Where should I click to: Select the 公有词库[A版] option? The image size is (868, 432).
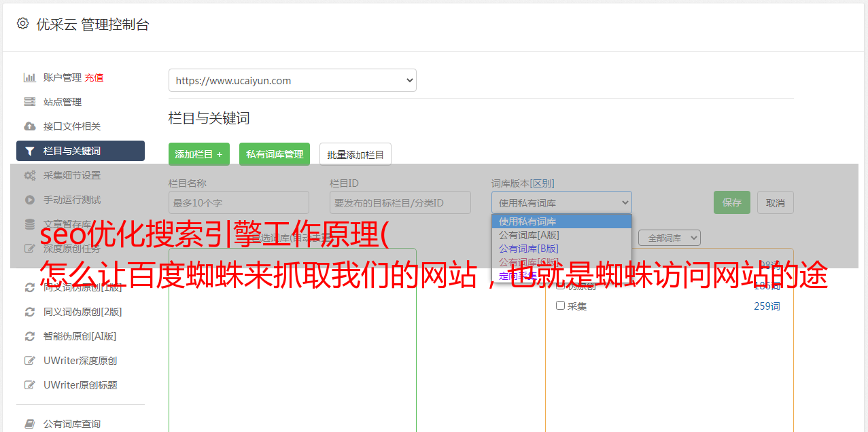point(561,235)
